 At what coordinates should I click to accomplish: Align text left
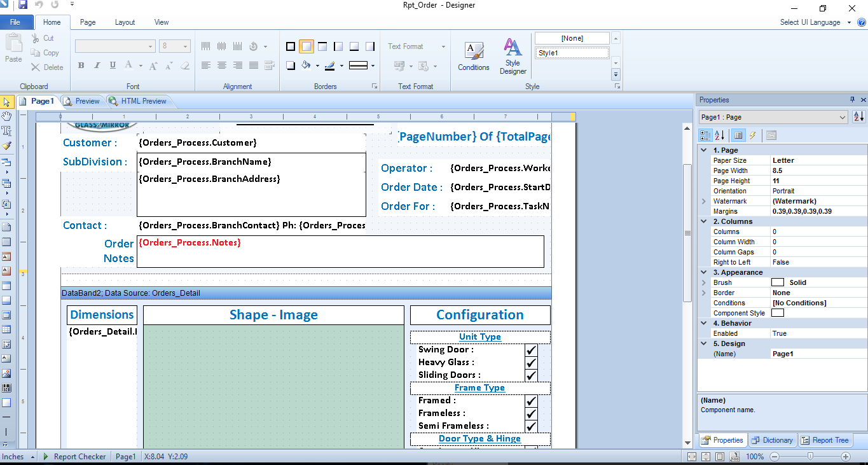pos(206,66)
